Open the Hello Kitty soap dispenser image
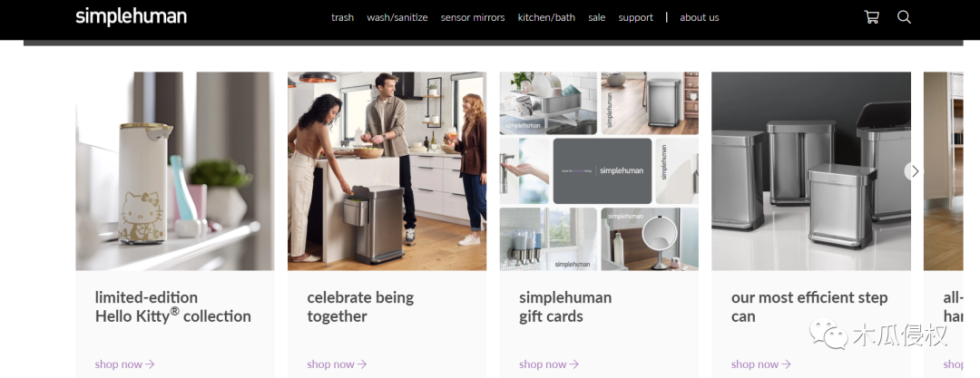This screenshot has height=378, width=980. tap(175, 171)
